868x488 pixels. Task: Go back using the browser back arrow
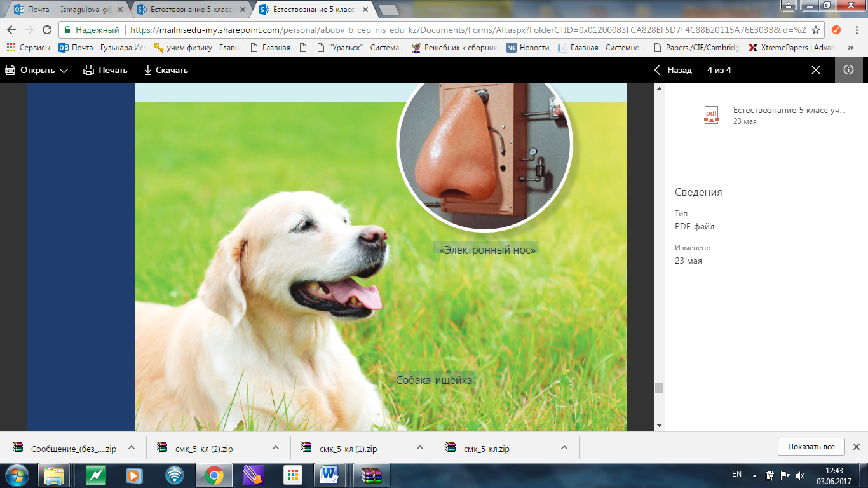[11, 30]
